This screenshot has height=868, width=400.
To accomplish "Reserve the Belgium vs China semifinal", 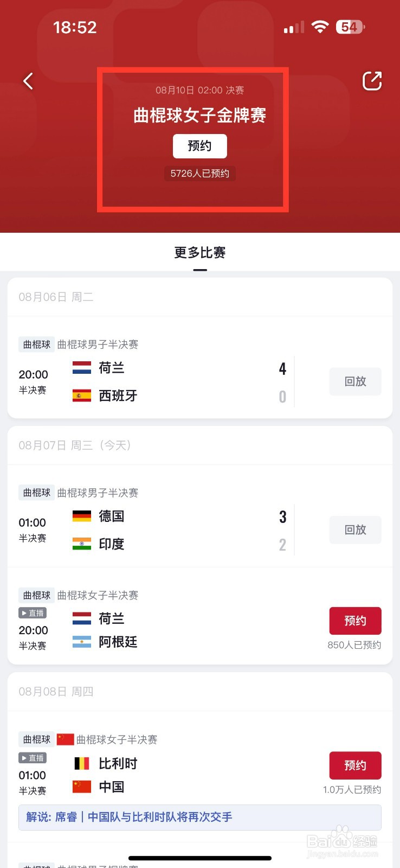I will click(355, 765).
